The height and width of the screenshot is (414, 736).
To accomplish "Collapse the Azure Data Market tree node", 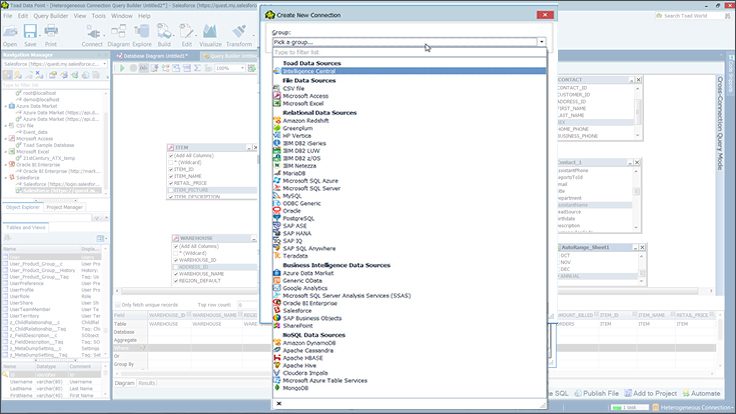I will 5,105.
